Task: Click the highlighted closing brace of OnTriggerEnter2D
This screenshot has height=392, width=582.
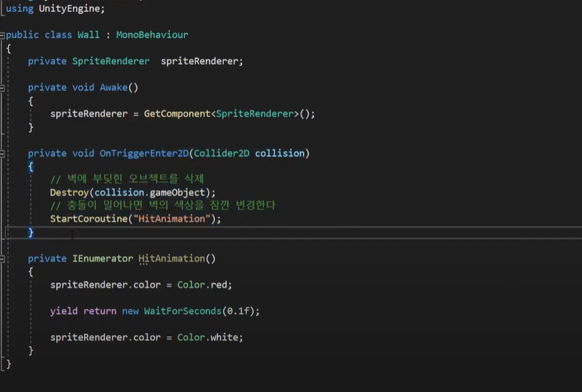Action: [x=31, y=233]
